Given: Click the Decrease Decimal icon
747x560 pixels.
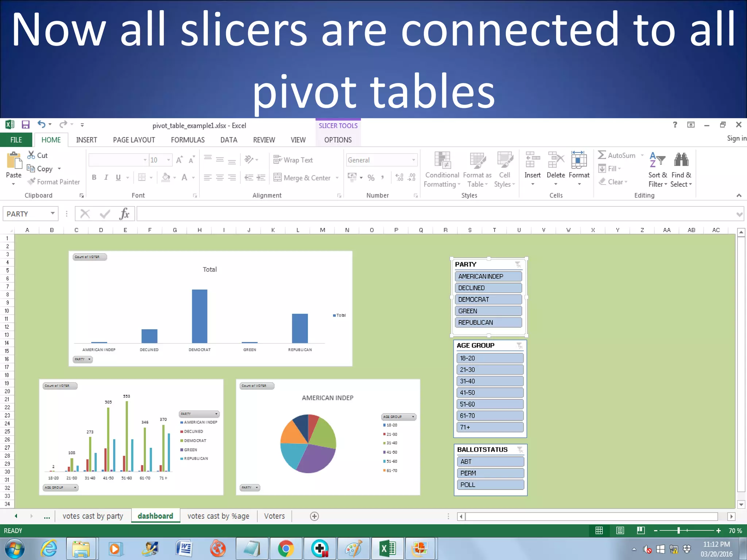Looking at the screenshot, I should pyautogui.click(x=412, y=178).
